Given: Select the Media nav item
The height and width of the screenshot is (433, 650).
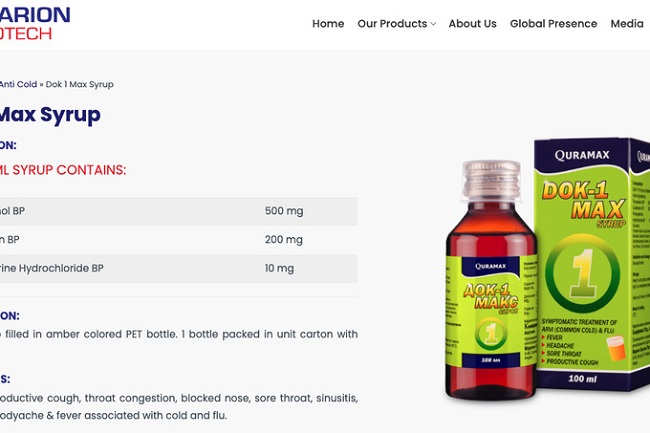Looking at the screenshot, I should click(x=627, y=24).
